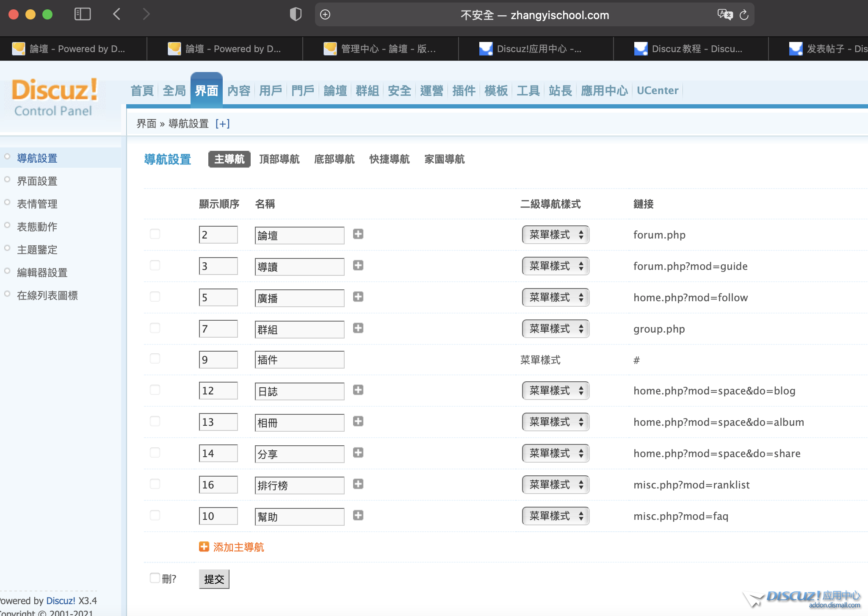Open 菜單樣式 dropdown for group.php row
This screenshot has height=616, width=868.
click(556, 329)
